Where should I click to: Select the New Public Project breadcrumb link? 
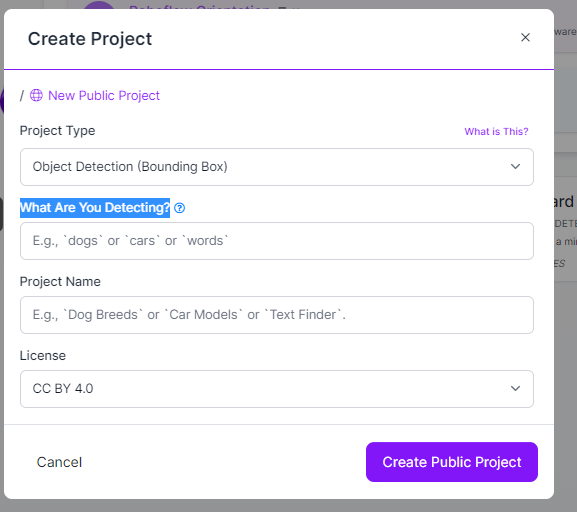point(104,96)
